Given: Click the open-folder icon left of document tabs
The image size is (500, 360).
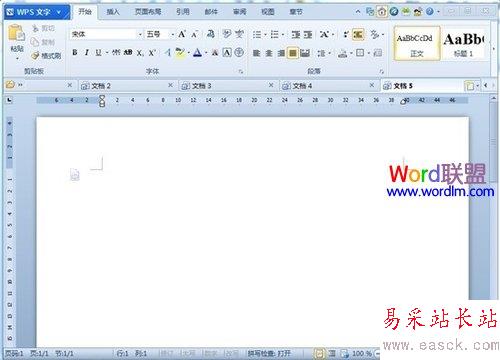Looking at the screenshot, I should pos(10,85).
